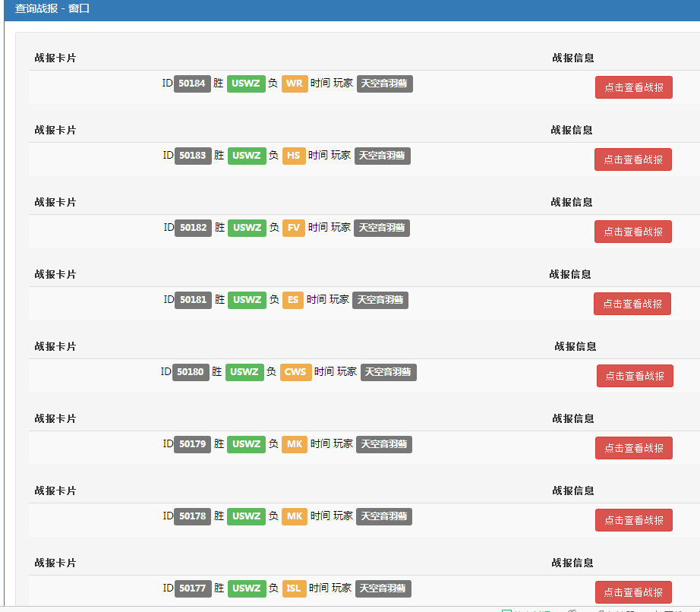
Task: Click player name badge in row 50177
Action: [x=383, y=588]
